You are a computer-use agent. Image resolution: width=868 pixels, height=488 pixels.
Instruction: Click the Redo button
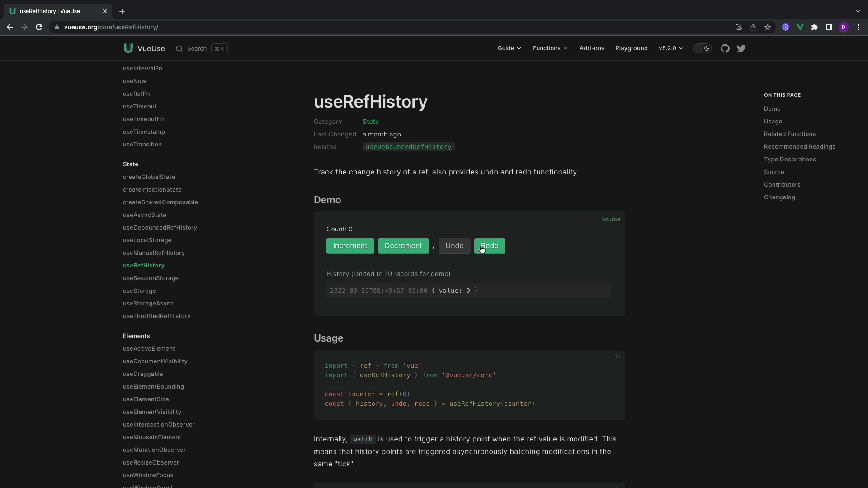(x=490, y=246)
